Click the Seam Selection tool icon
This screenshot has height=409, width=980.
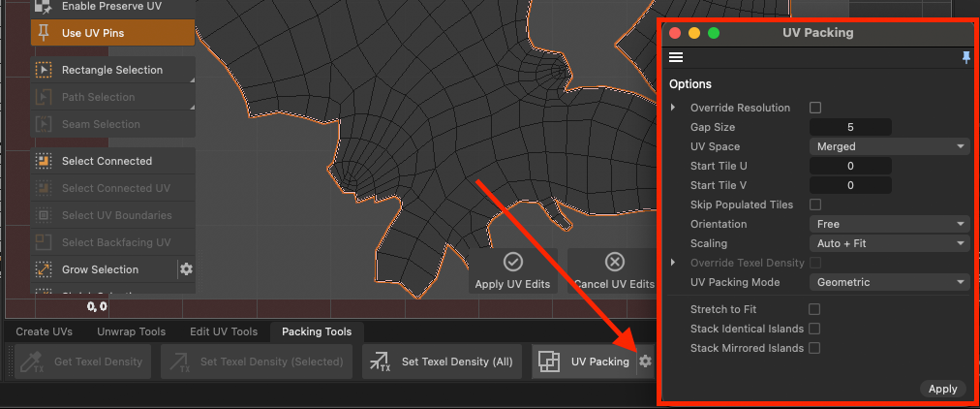[x=44, y=124]
